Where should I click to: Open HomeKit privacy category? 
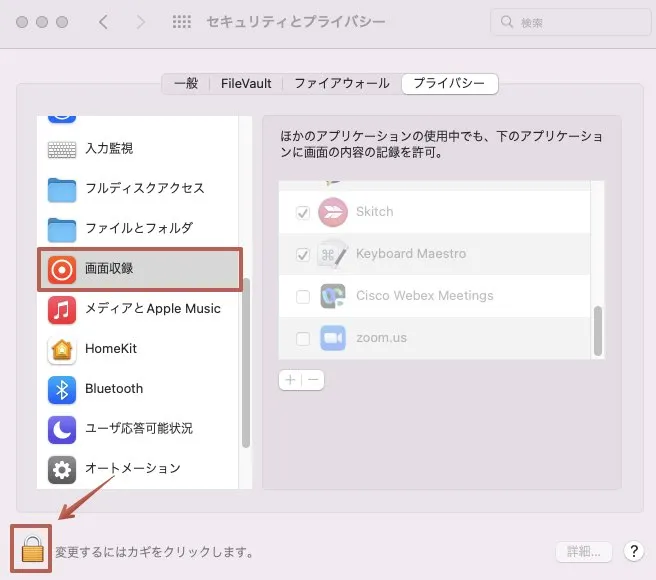[x=62, y=349]
